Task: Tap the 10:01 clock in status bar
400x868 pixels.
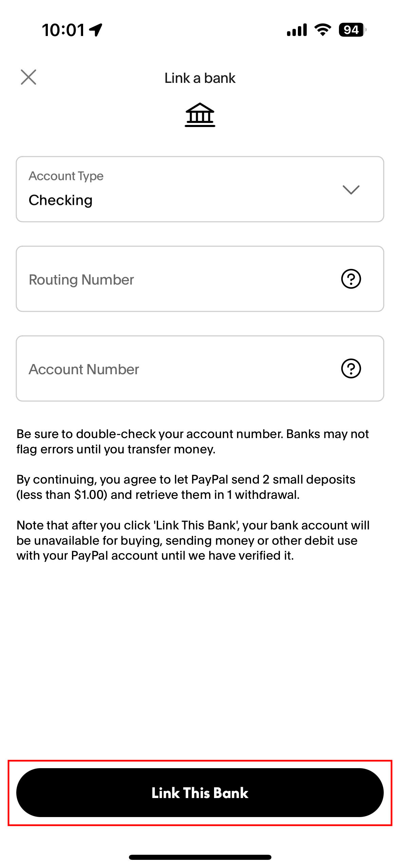Action: (63, 30)
